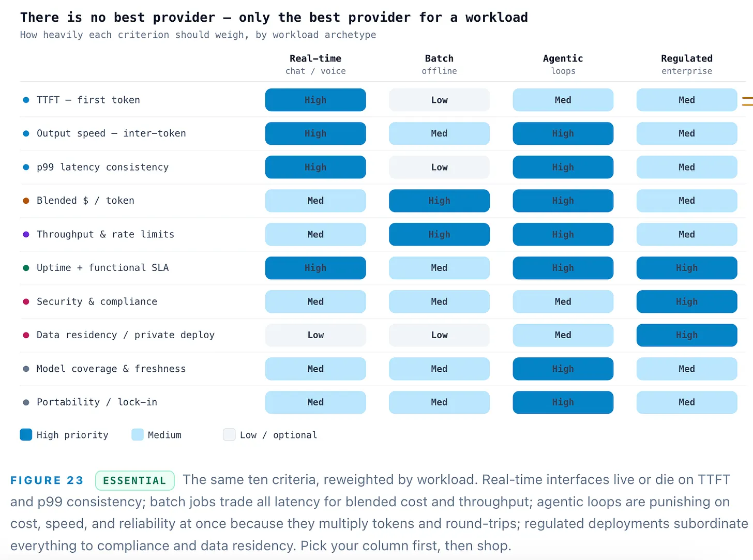
Task: Select the Low / optional legend swatch
Action: coord(229,435)
